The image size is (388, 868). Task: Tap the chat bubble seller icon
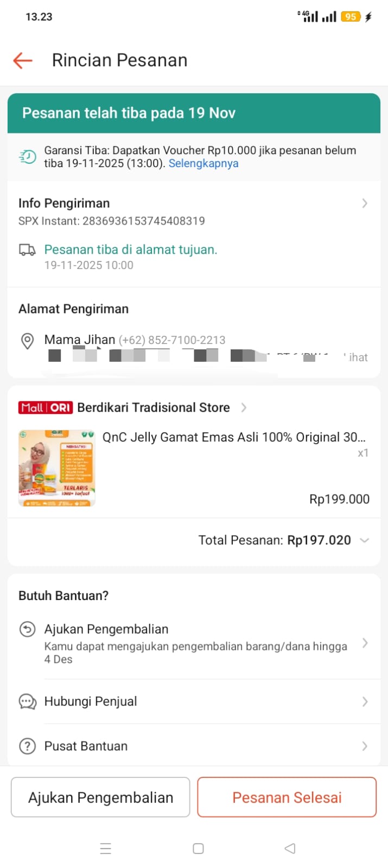[27, 701]
